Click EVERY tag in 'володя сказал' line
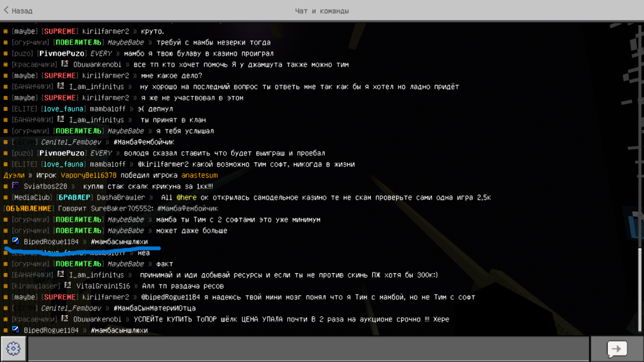 coord(100,153)
